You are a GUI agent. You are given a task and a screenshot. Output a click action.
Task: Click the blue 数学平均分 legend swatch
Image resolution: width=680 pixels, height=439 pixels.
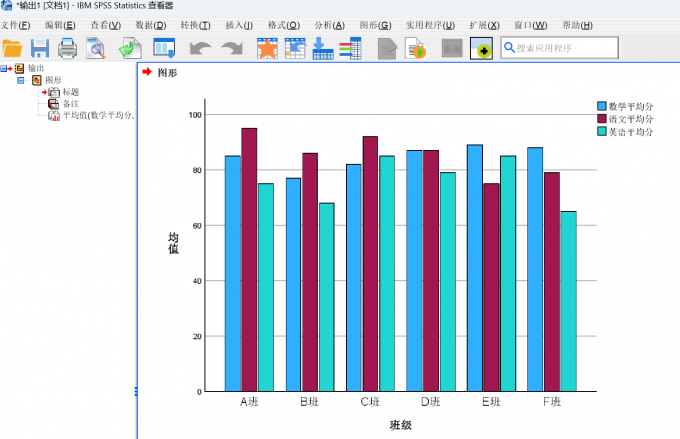(x=602, y=106)
